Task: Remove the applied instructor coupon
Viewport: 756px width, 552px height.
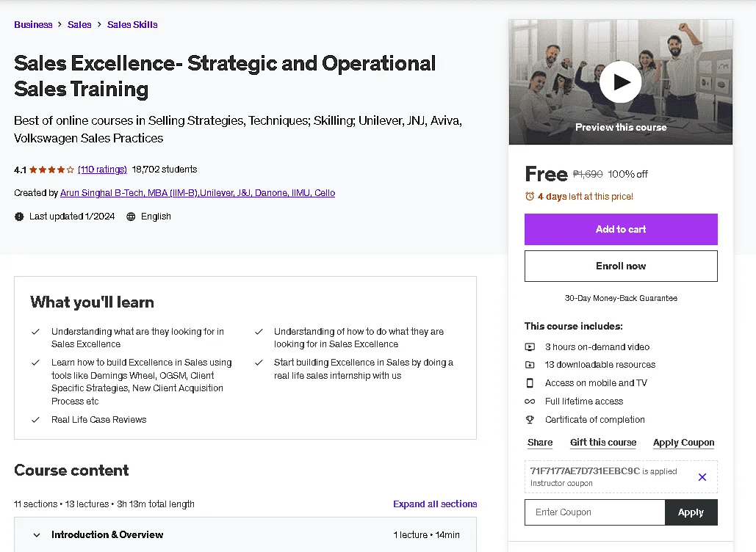Action: point(702,477)
